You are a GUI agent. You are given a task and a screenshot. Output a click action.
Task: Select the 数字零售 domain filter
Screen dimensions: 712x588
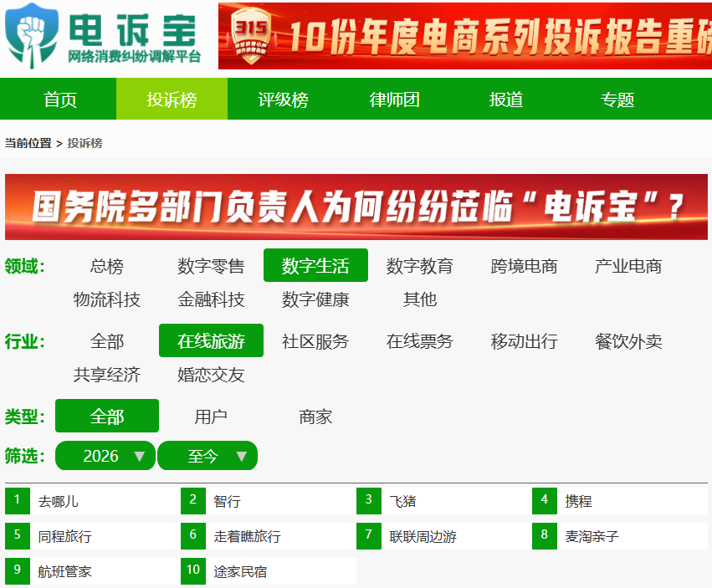click(211, 266)
